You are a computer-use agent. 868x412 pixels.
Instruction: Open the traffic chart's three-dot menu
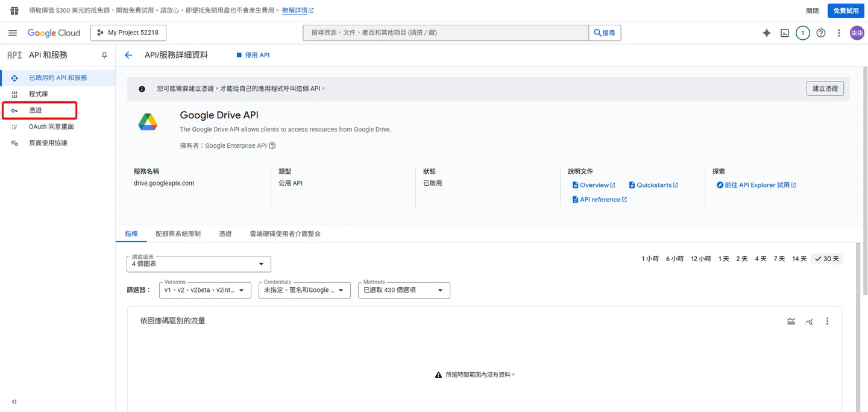tap(827, 321)
